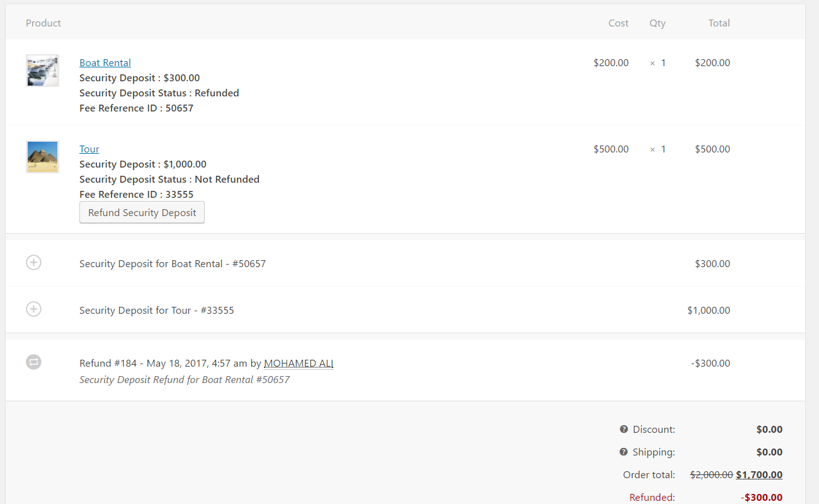Open the Tour product link
The image size is (819, 504).
tap(89, 149)
